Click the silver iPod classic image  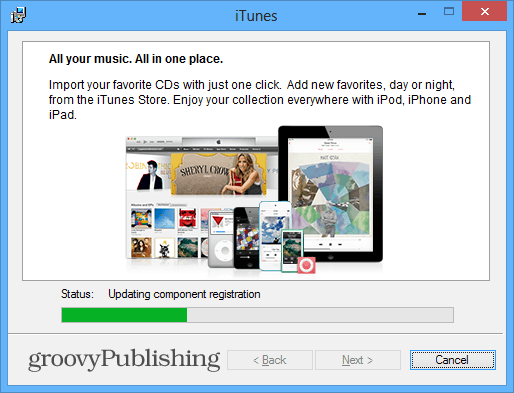(222, 238)
